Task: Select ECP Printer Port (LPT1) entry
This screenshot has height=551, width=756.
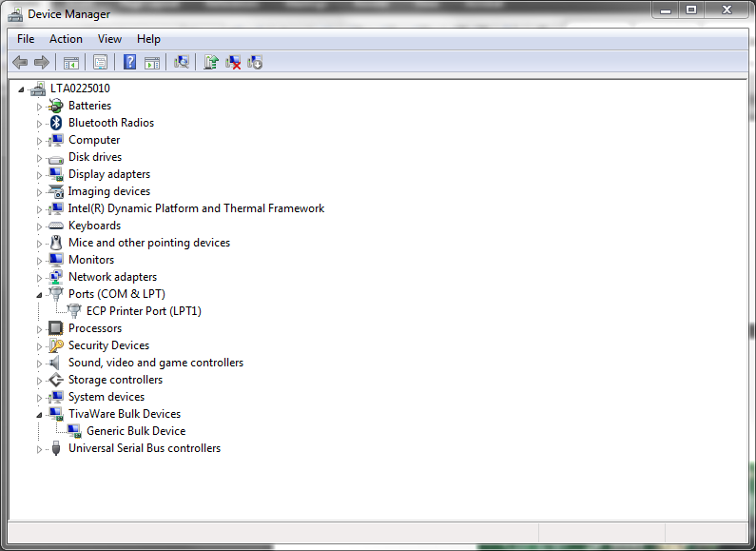Action: 144,311
